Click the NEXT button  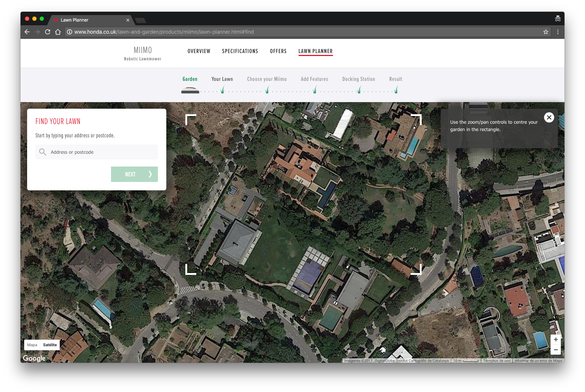tap(134, 174)
